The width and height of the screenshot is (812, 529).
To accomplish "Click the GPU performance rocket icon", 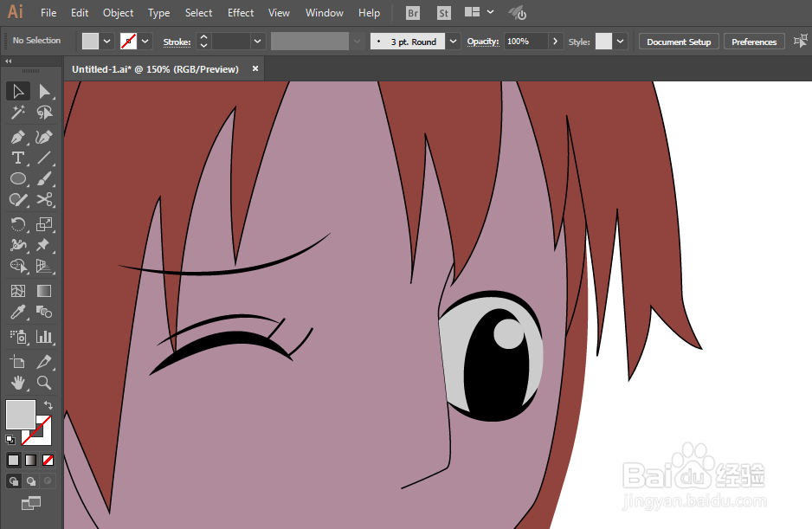I will [518, 13].
